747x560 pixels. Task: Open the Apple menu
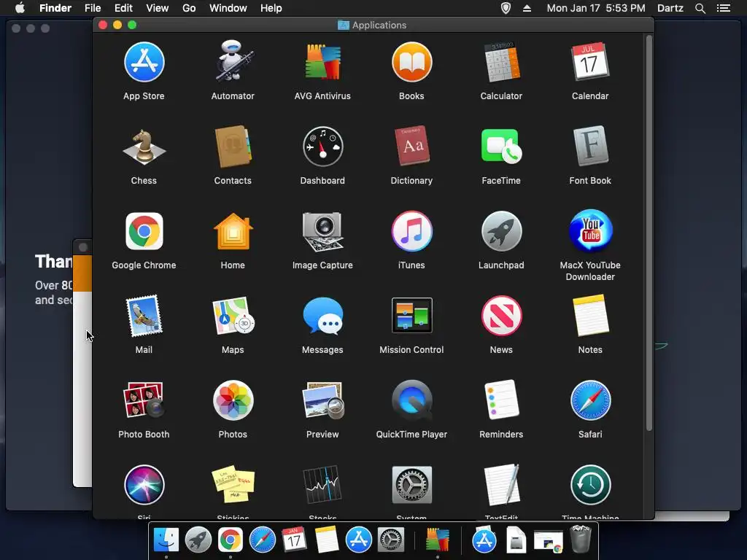(x=20, y=8)
